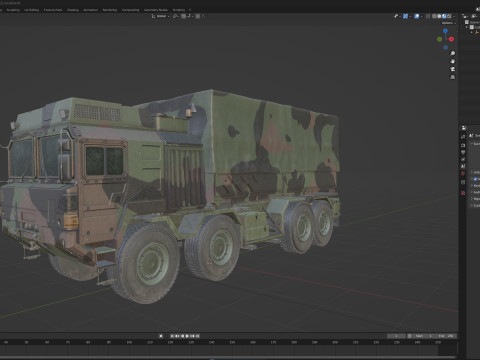480x360 pixels.
Task: Open the viewport shading options dropdown
Action: (x=454, y=16)
